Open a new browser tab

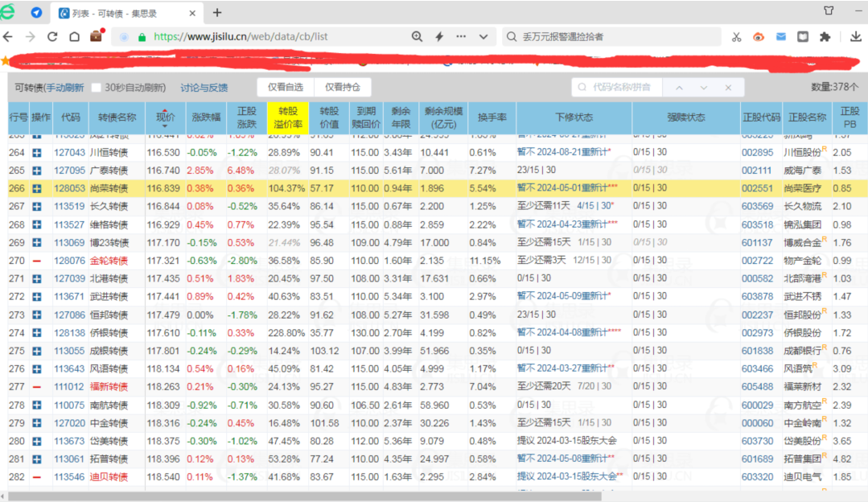(x=217, y=12)
